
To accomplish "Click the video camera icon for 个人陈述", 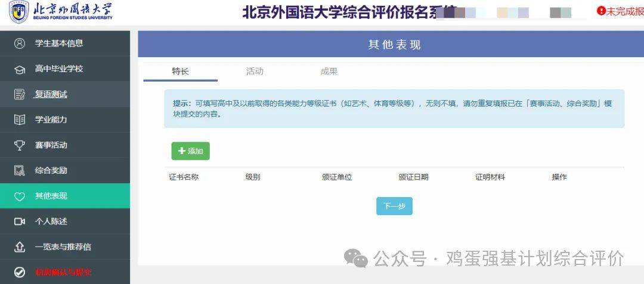I will pos(20,221).
